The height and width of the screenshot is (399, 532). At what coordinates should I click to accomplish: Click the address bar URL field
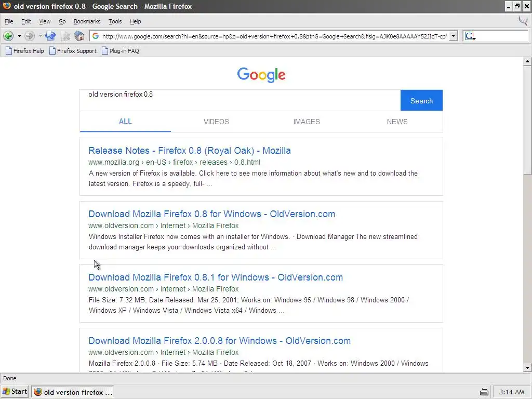(x=274, y=36)
